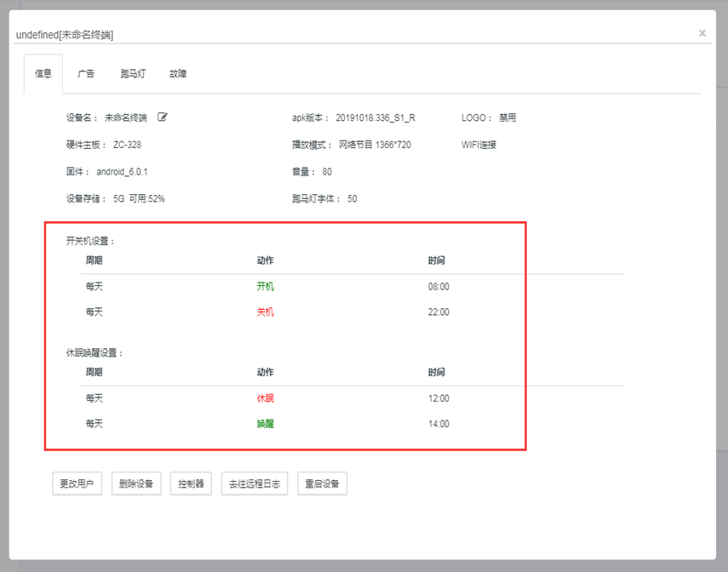Select the red 休眠 action entry
This screenshot has height=572, width=728.
click(x=266, y=398)
